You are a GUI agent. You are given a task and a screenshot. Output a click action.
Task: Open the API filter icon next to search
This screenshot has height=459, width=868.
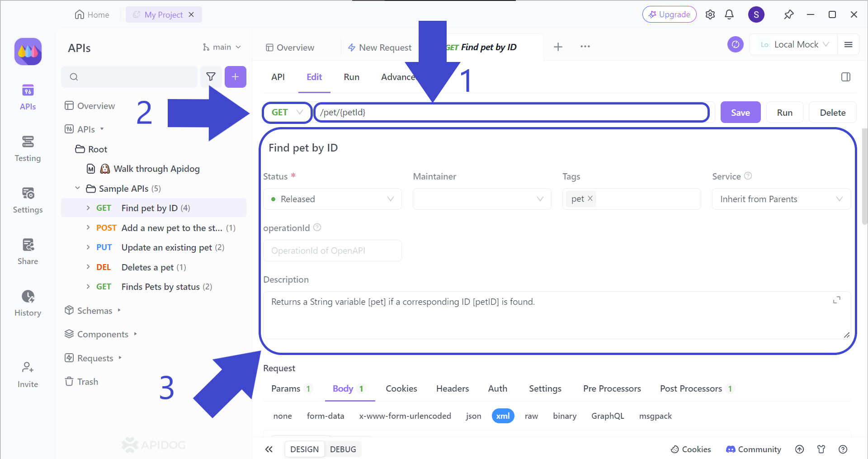211,77
